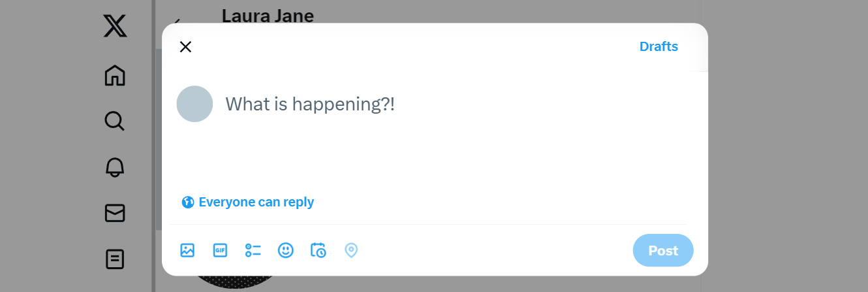Screen dimensions: 868x292
Task: Click back arrow beside Laura Jane
Action: coord(176,21)
